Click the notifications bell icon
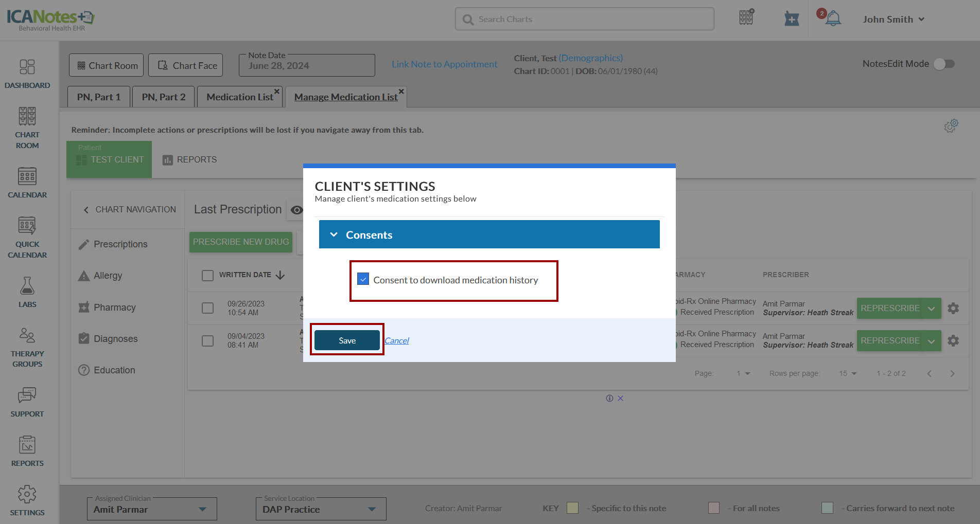The image size is (980, 524). point(832,19)
